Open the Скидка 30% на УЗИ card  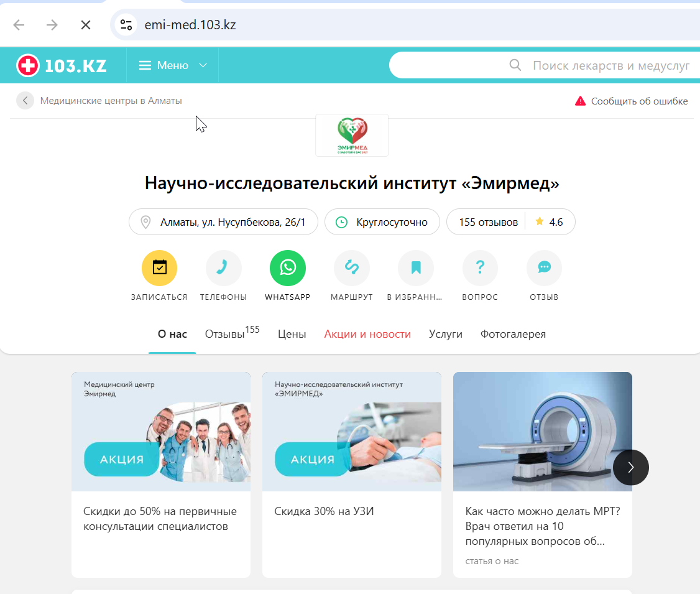pyautogui.click(x=352, y=475)
